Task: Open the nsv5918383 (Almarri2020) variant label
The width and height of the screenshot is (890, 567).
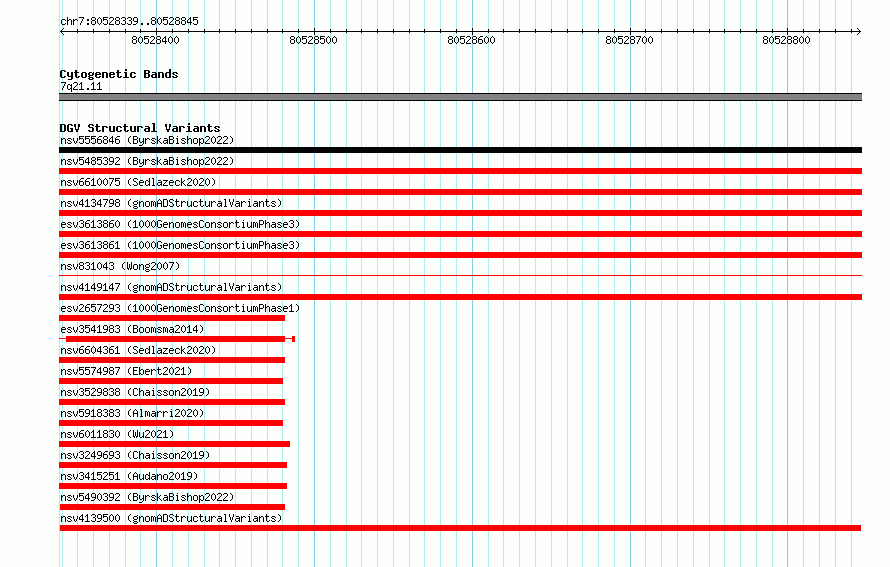Action: tap(132, 413)
